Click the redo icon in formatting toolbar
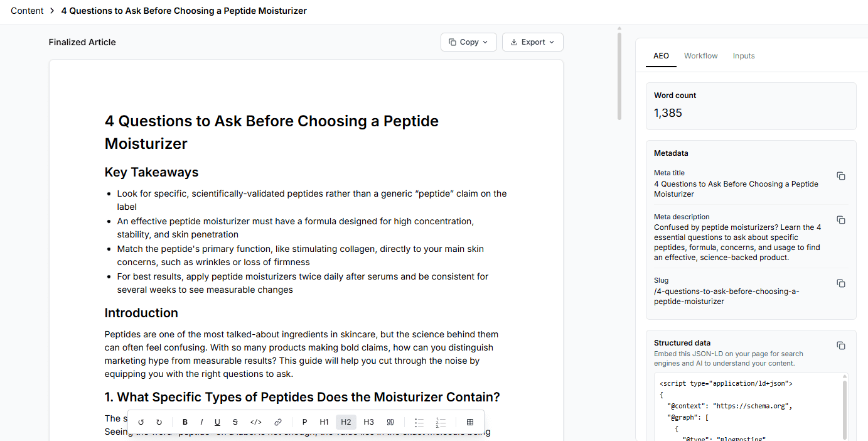 (159, 422)
